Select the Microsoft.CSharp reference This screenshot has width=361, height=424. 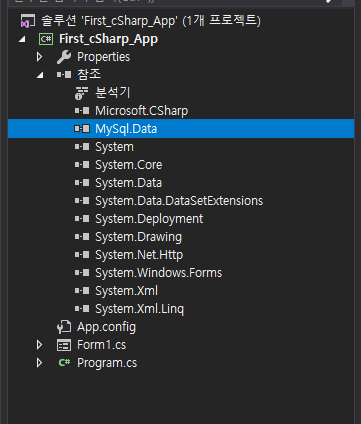click(142, 111)
